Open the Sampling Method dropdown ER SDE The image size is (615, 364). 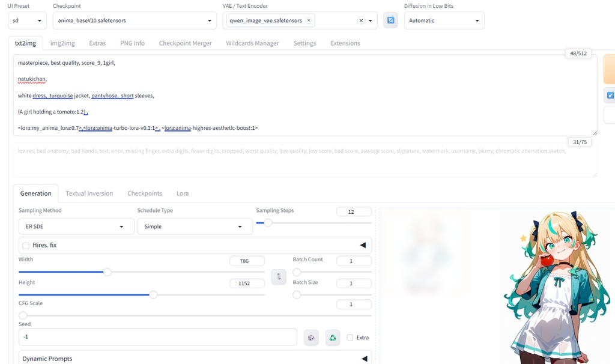[76, 226]
